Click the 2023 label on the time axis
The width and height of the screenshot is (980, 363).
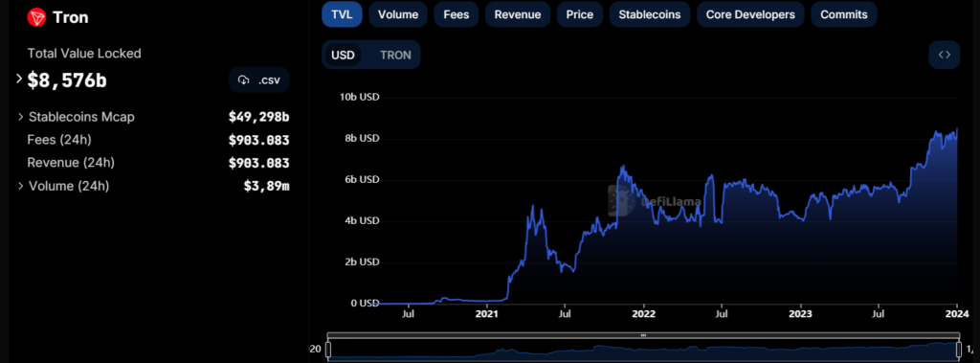point(801,313)
